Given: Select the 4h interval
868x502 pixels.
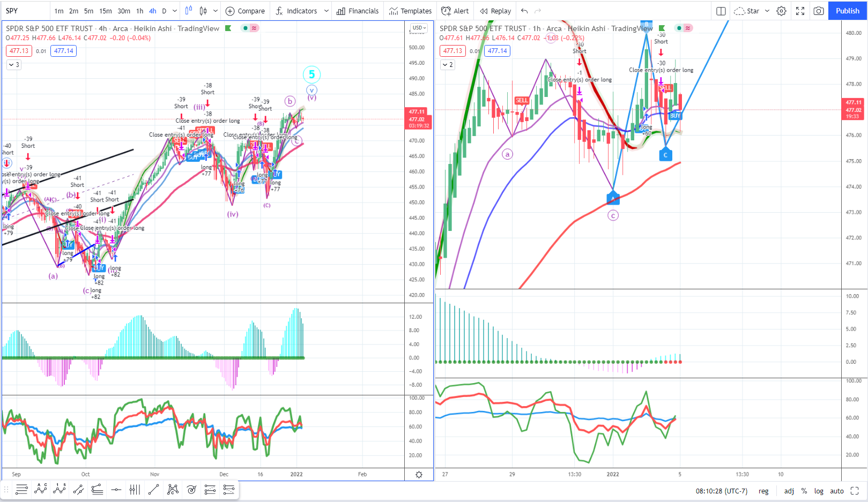Looking at the screenshot, I should (x=153, y=11).
